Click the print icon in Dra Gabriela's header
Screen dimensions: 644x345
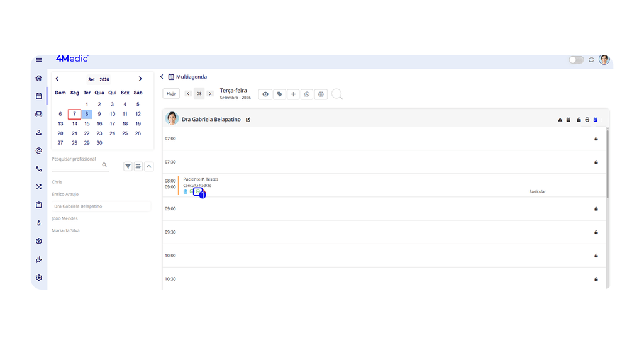point(587,120)
